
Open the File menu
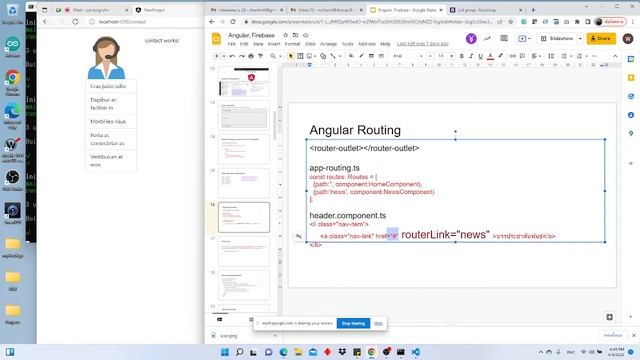point(231,44)
